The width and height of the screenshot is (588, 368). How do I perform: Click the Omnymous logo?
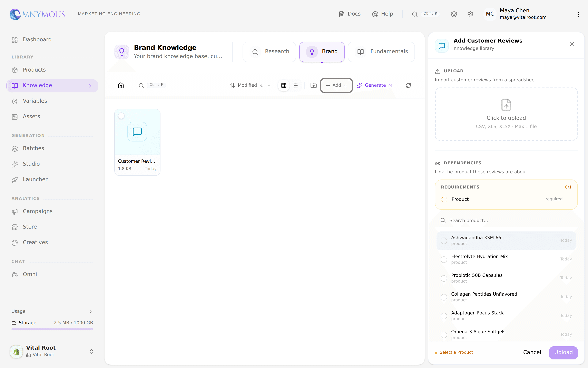point(37,14)
